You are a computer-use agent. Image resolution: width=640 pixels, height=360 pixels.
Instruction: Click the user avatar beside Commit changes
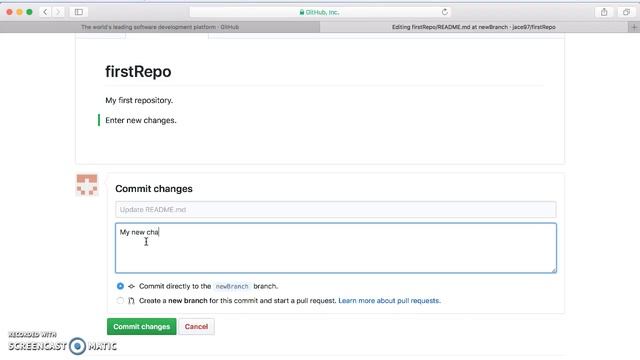coord(87,185)
